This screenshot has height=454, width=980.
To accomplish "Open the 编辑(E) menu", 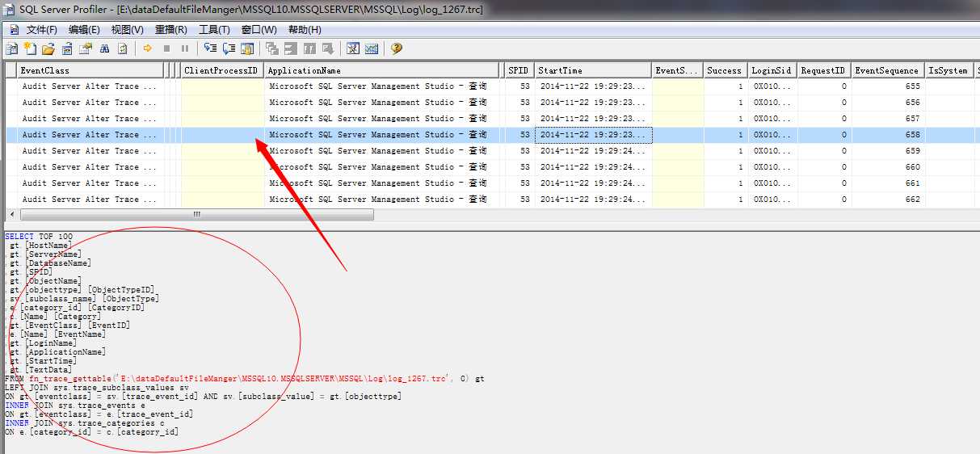I will click(x=84, y=30).
